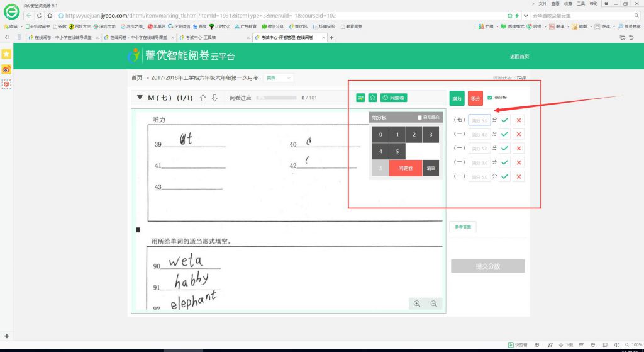Viewport: 644px width, 352px height.
Task: Click the first score input field
Action: click(x=479, y=120)
